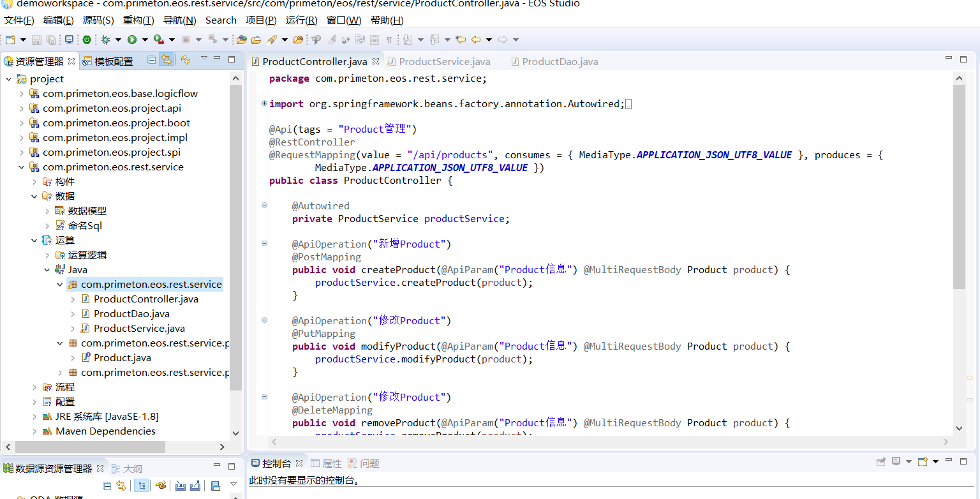Screen dimensions: 980x499
Task: Click the New file wizard icon
Action: click(10, 40)
